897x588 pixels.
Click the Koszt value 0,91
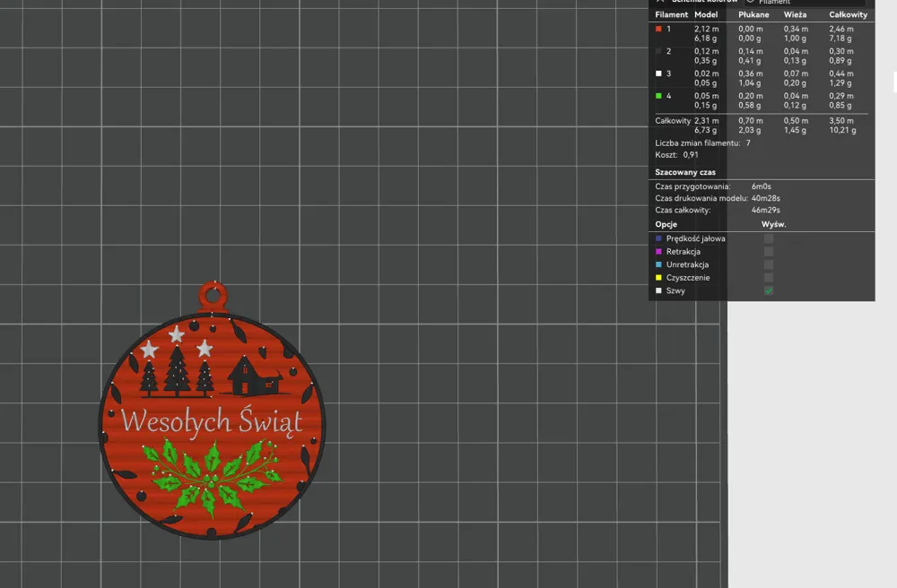691,155
